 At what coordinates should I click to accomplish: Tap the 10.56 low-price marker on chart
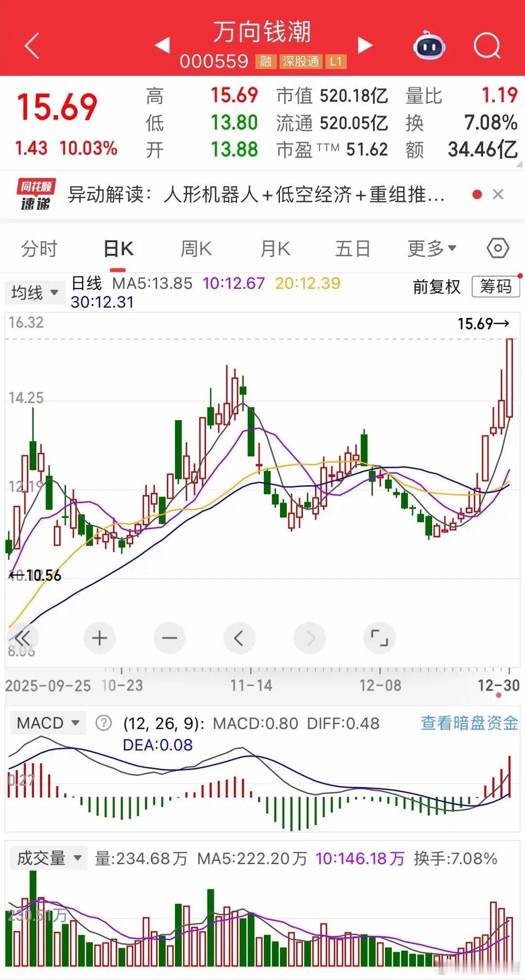(x=35, y=576)
